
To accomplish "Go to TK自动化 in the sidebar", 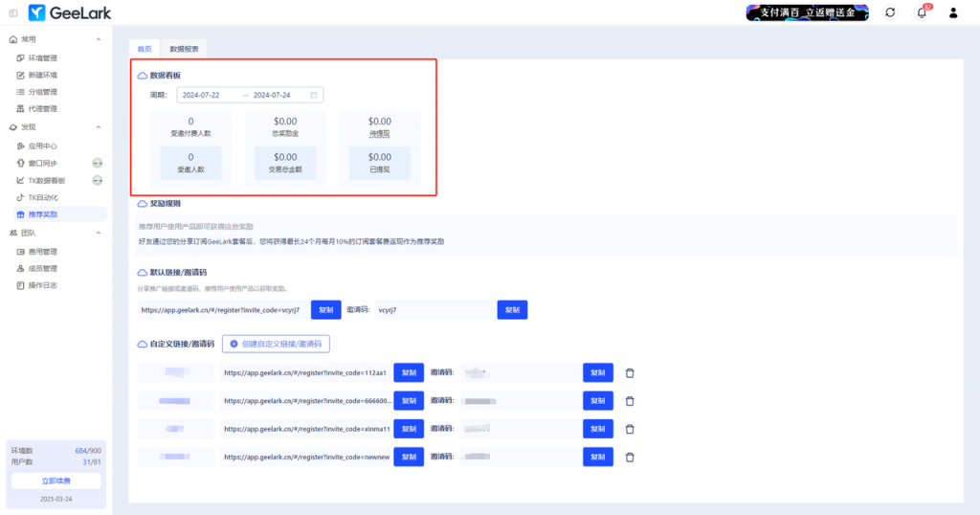I will (42, 197).
